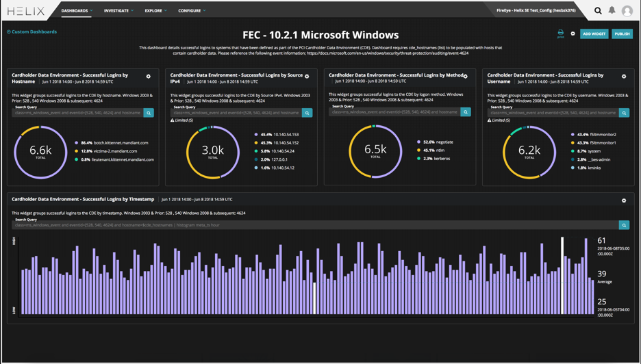Click the 61 maximum value label
641x364 pixels.
[x=601, y=241]
